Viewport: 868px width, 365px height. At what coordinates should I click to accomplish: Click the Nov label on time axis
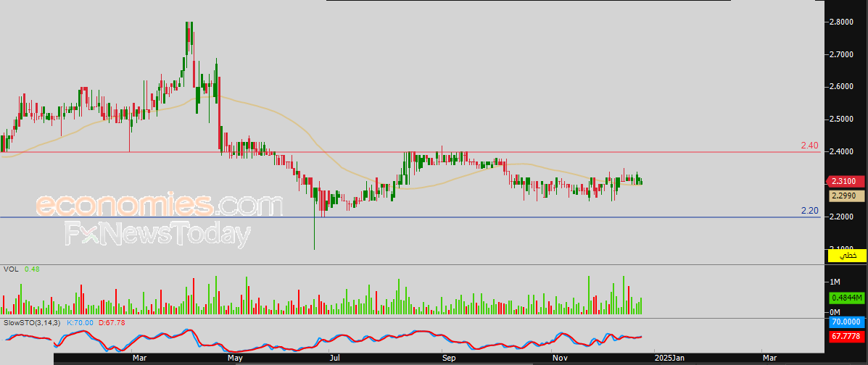coord(559,358)
